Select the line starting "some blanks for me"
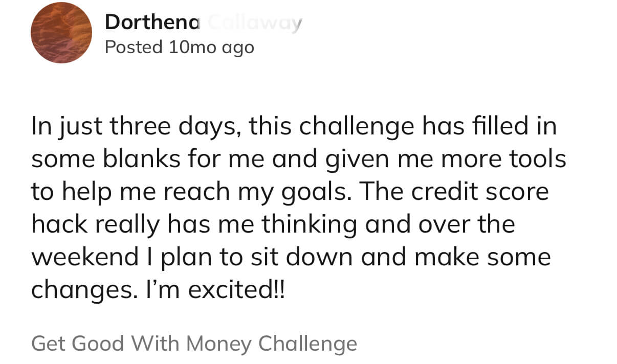The height and width of the screenshot is (364, 617). coord(299,160)
